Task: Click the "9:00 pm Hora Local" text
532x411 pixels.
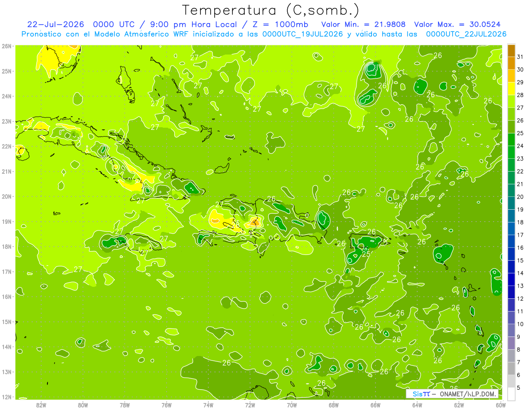Action: click(x=191, y=24)
